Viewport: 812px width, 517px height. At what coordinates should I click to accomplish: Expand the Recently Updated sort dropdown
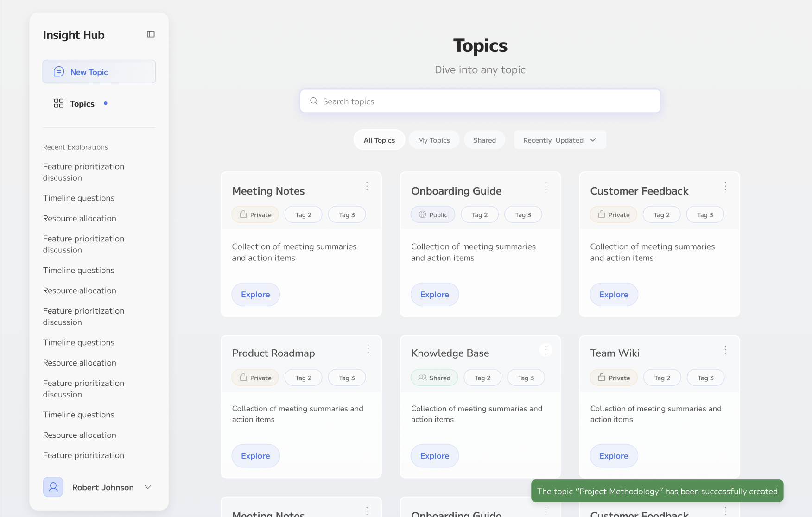[x=559, y=140]
